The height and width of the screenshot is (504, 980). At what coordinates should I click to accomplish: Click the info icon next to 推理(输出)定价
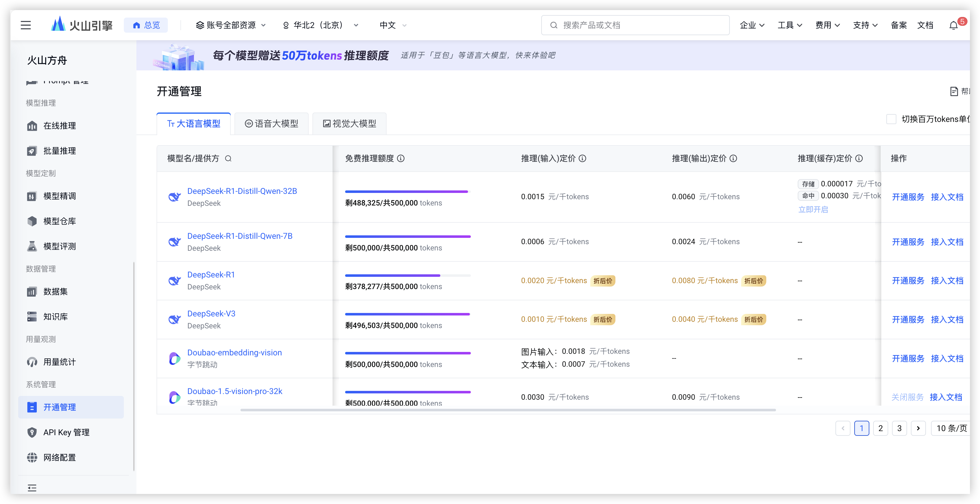click(x=734, y=158)
